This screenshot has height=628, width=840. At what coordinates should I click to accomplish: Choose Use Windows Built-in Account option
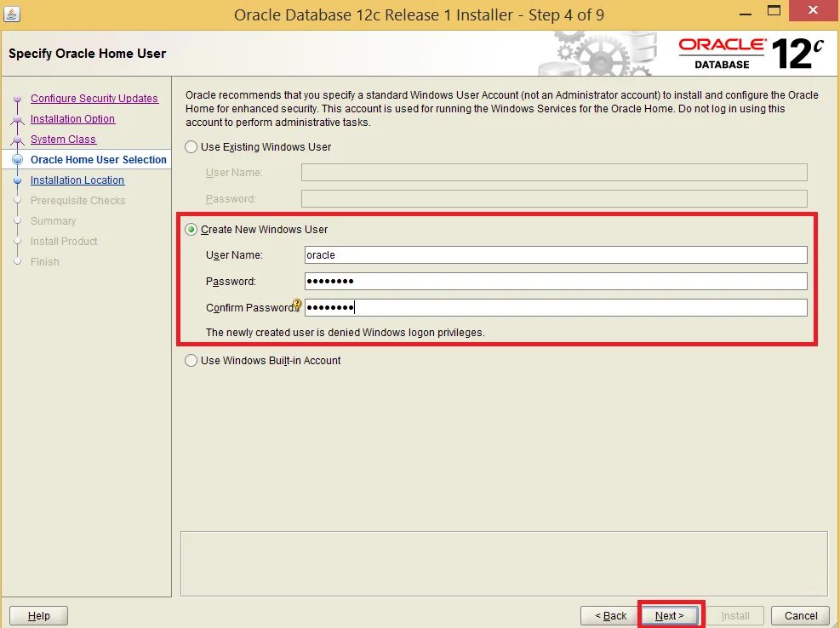191,361
